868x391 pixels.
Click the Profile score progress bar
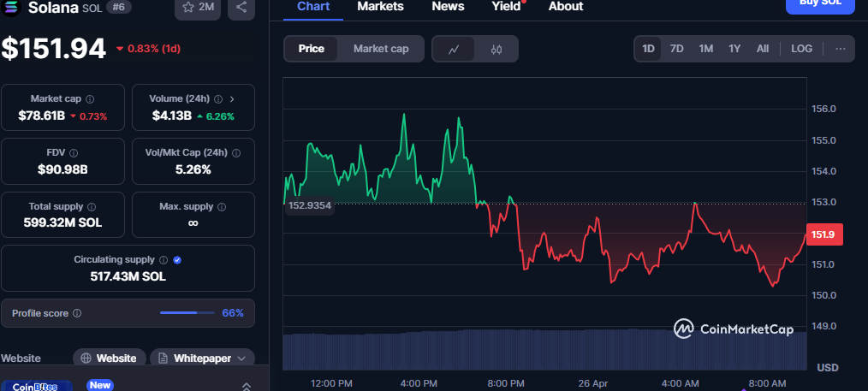[187, 313]
